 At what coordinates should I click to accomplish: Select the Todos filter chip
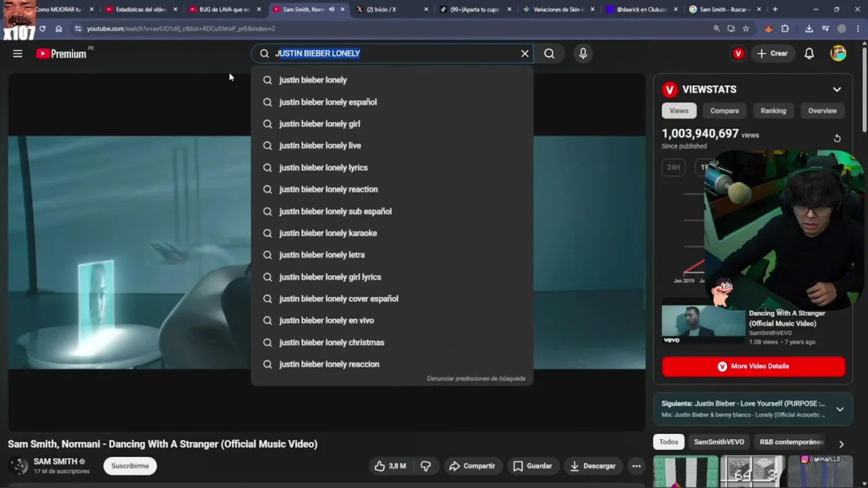(x=669, y=442)
